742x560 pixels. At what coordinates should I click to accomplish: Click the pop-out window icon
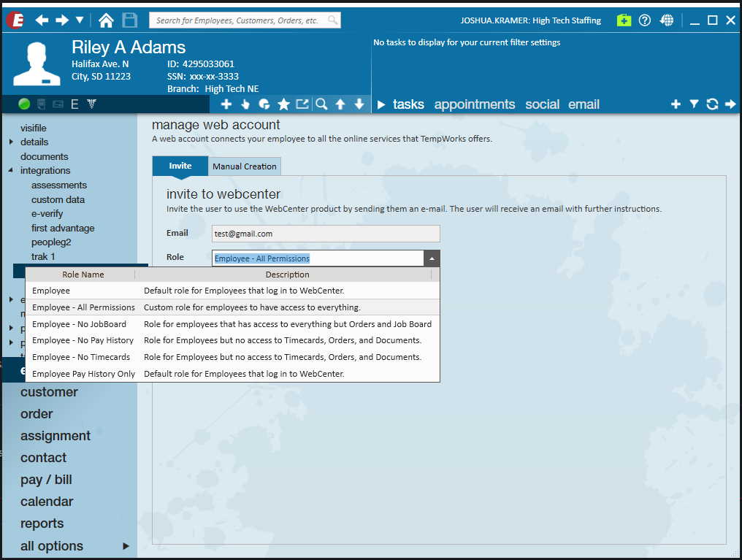[302, 104]
